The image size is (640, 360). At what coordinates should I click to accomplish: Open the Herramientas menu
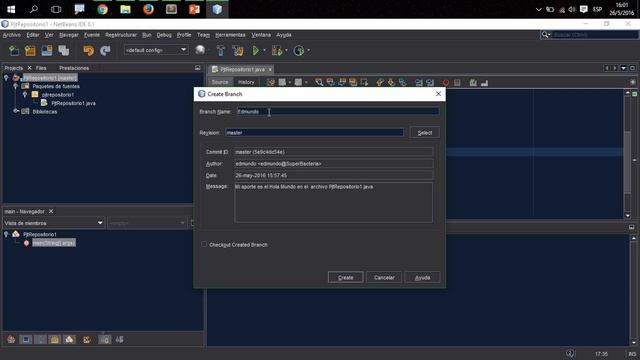coord(230,35)
